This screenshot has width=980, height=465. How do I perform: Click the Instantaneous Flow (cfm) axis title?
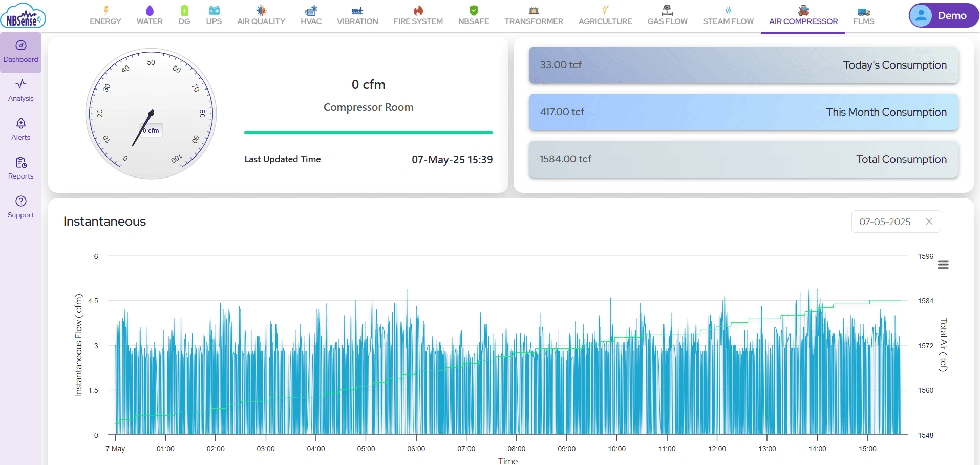pyautogui.click(x=78, y=345)
